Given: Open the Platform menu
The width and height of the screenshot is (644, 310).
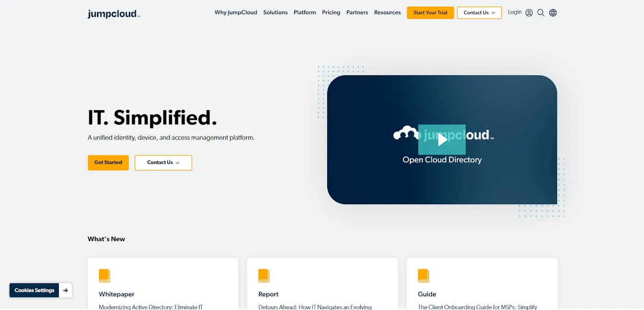Looking at the screenshot, I should click(305, 12).
